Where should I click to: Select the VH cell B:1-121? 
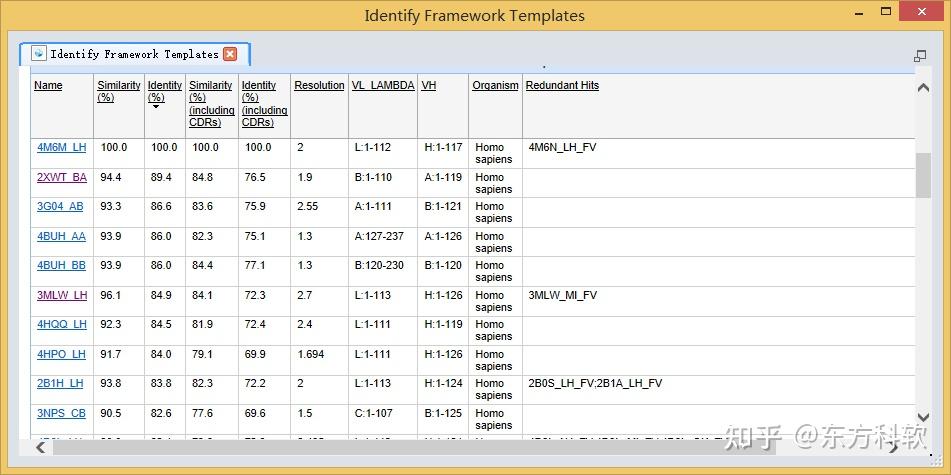443,206
